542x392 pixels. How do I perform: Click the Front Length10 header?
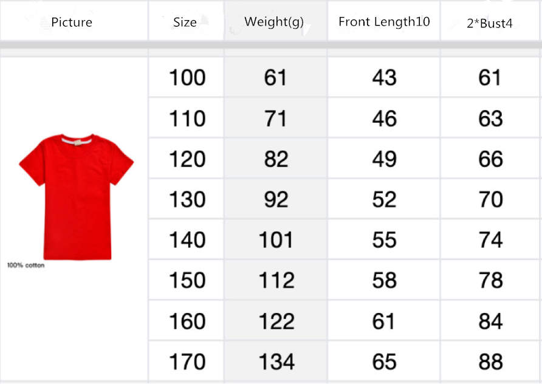[384, 22]
